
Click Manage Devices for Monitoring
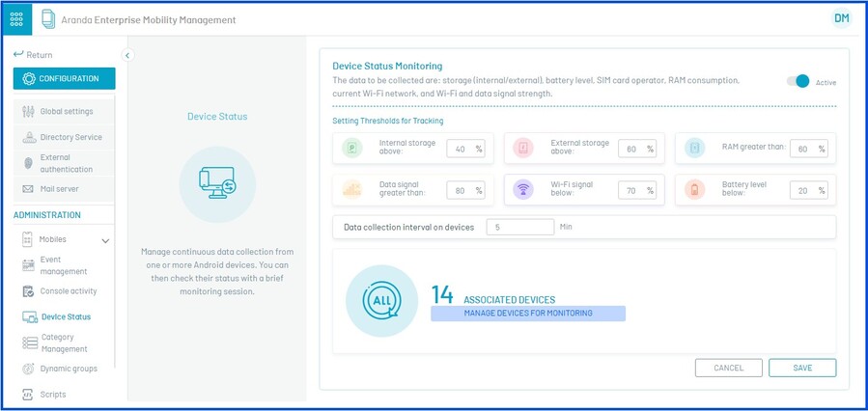click(527, 314)
